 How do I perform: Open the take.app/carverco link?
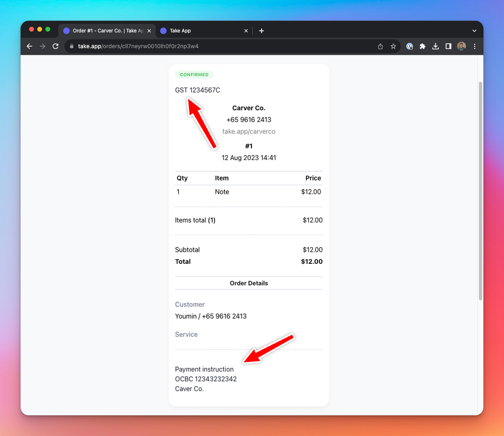click(x=249, y=131)
